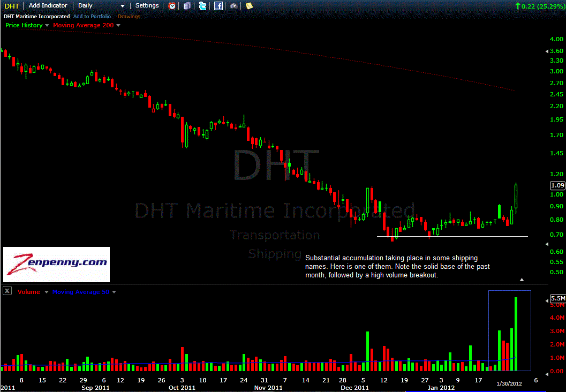Open the yellow notes icon
This screenshot has width=566, height=392.
pyautogui.click(x=249, y=6)
